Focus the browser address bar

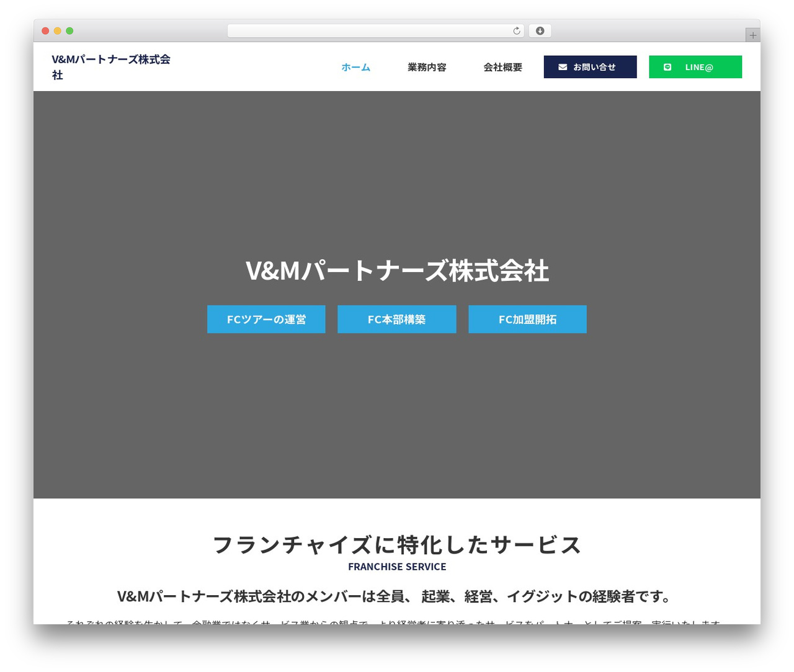click(x=376, y=31)
